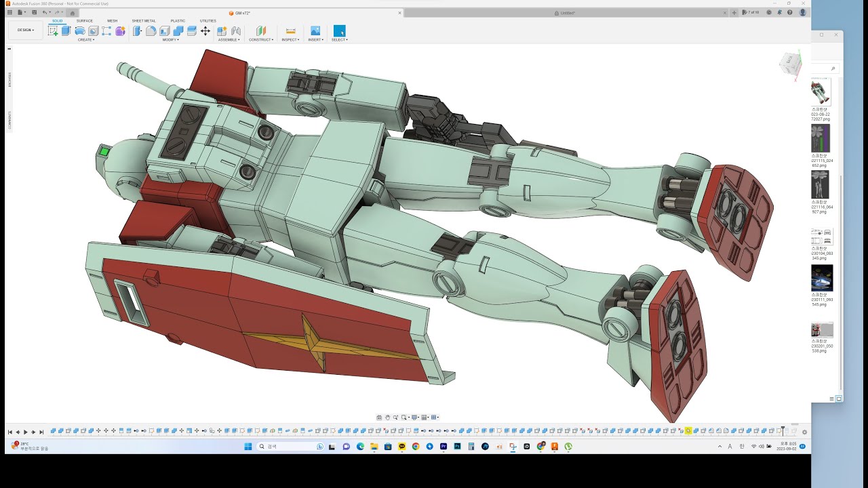Expand the MODIFY dropdown menu
868x488 pixels.
(x=171, y=40)
